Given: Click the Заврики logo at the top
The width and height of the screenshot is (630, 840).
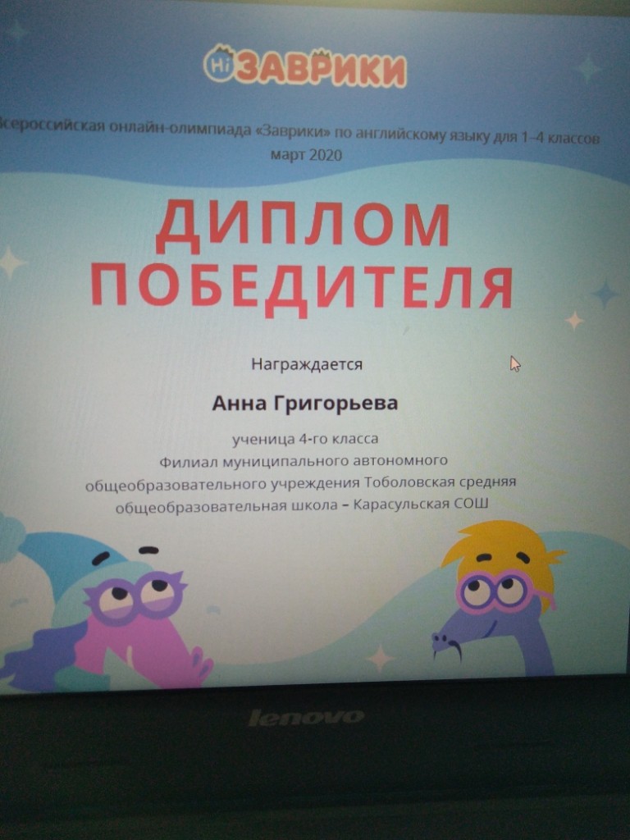Looking at the screenshot, I should click(305, 68).
